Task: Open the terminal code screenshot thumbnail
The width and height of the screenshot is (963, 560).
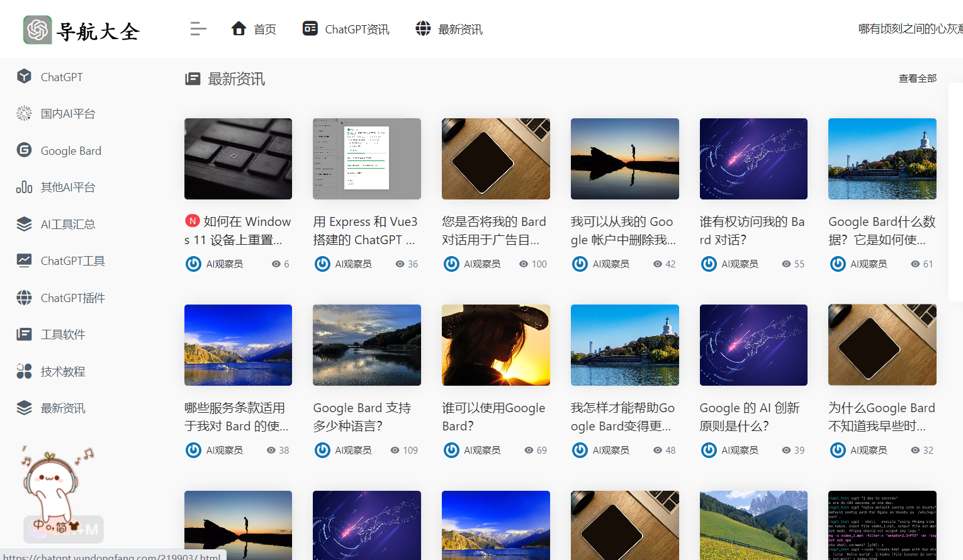Action: 882,525
